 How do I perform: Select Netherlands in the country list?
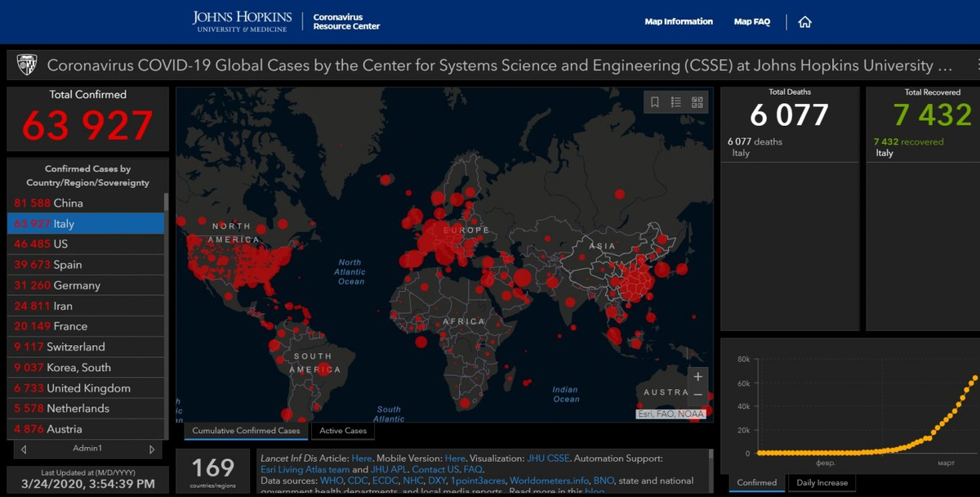coord(86,408)
